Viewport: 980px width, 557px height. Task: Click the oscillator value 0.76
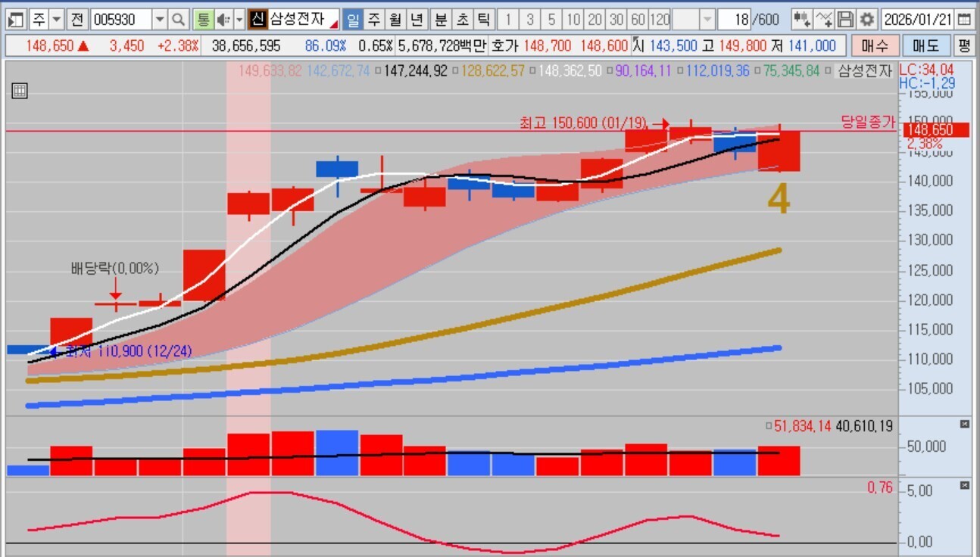880,488
